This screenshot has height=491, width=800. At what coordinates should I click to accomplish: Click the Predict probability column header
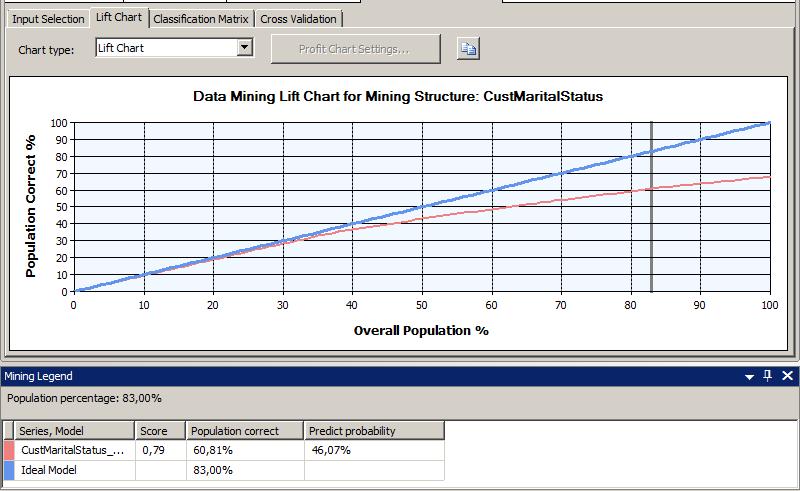(x=374, y=431)
